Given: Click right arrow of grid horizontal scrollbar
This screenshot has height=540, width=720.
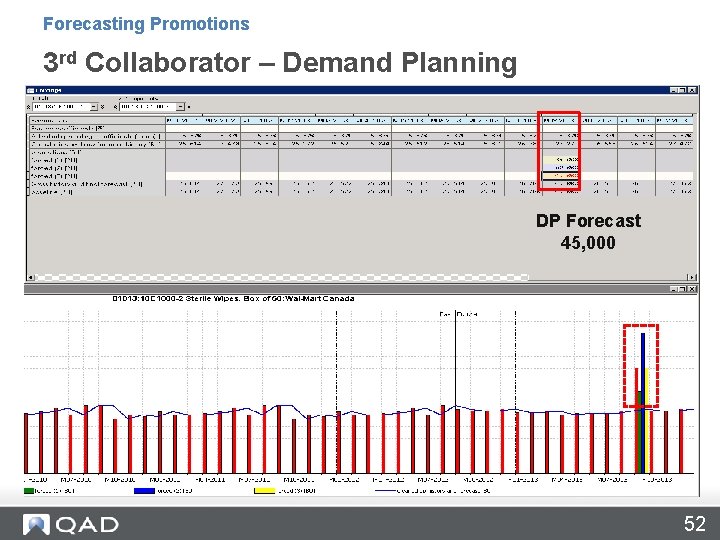Looking at the screenshot, I should (692, 277).
